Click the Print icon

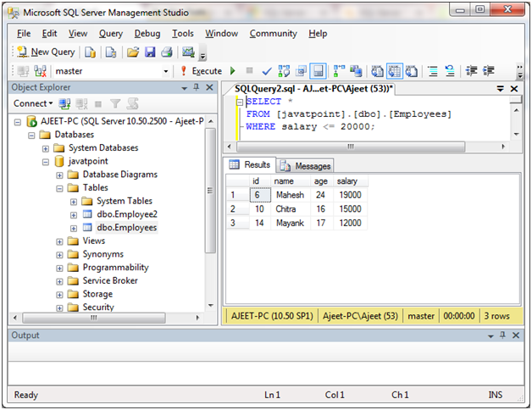pyautogui.click(x=167, y=52)
